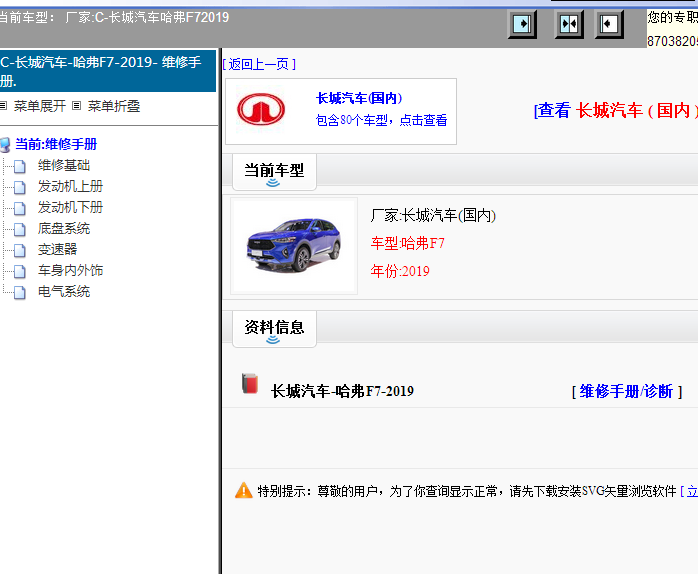Image resolution: width=698 pixels, height=574 pixels.
Task: Click the root icon beside 当前:维修手册
Action: coord(5,145)
